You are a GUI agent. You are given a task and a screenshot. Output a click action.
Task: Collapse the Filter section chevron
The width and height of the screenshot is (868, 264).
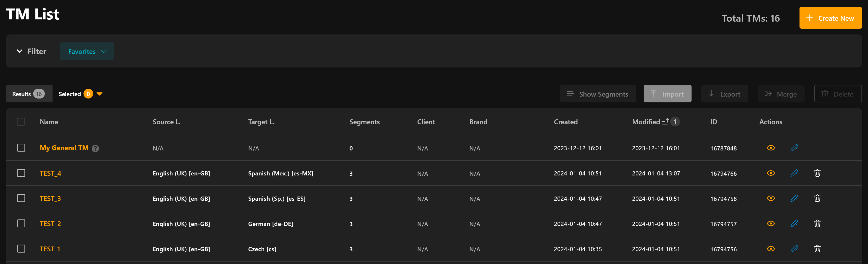coord(20,51)
